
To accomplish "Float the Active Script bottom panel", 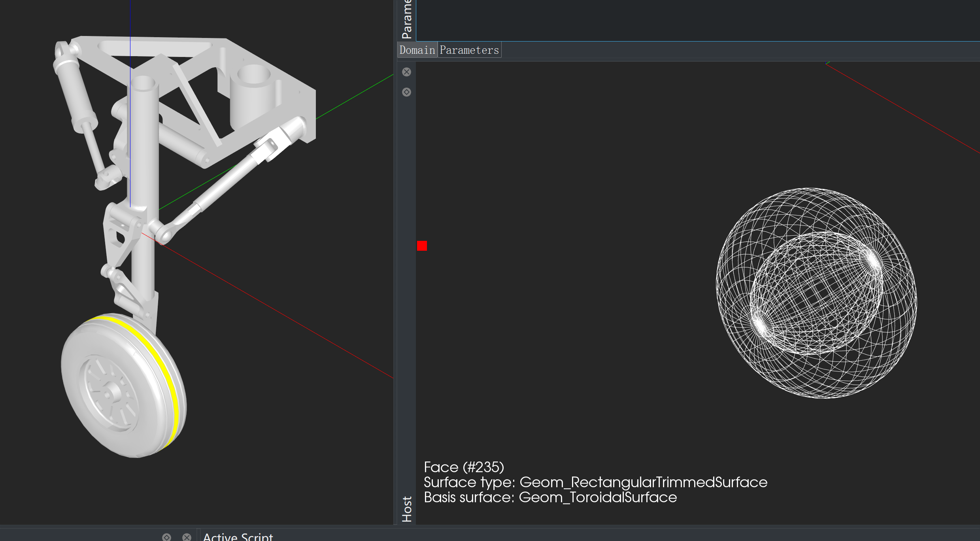I will [x=166, y=537].
